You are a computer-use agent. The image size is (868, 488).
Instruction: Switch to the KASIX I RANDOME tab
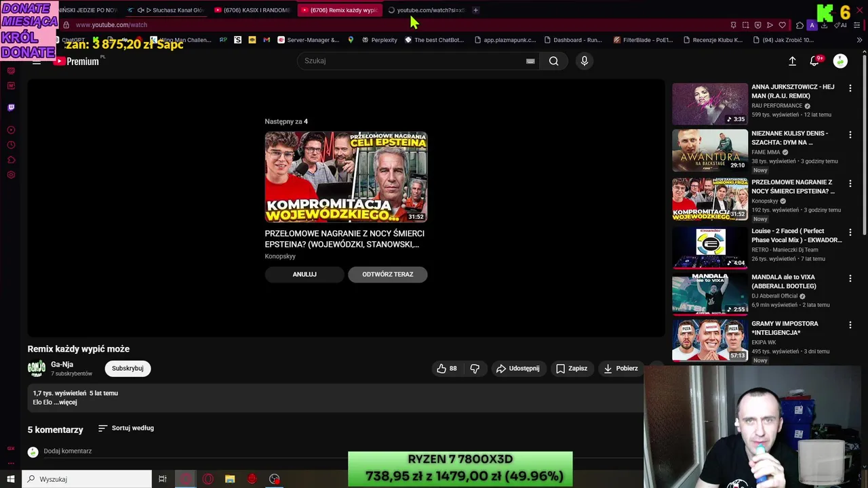(x=252, y=10)
